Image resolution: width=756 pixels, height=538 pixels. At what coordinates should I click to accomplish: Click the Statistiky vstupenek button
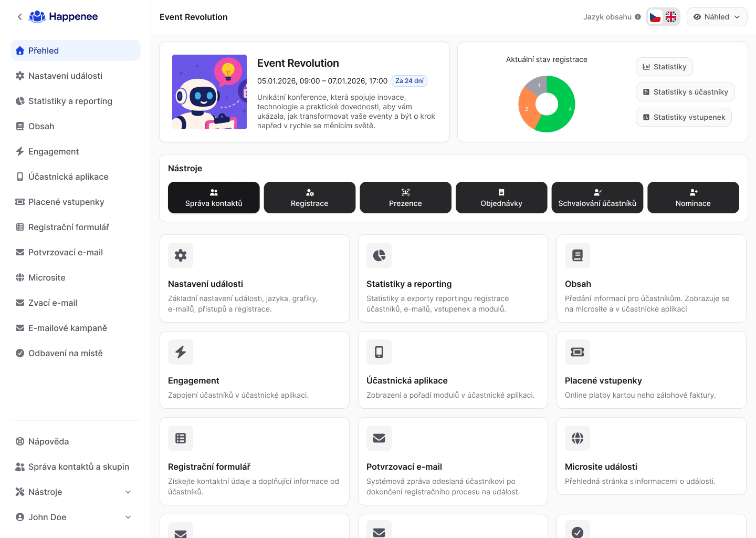[x=684, y=117]
